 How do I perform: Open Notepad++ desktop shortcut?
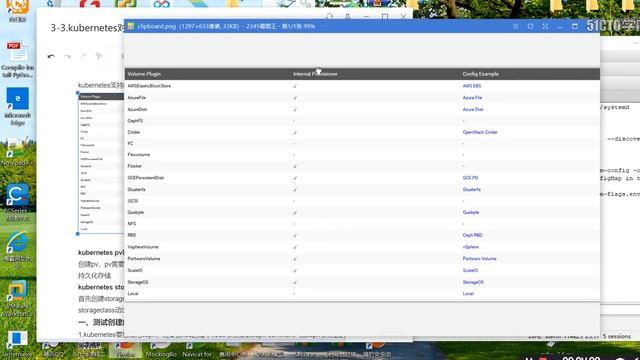(16, 152)
